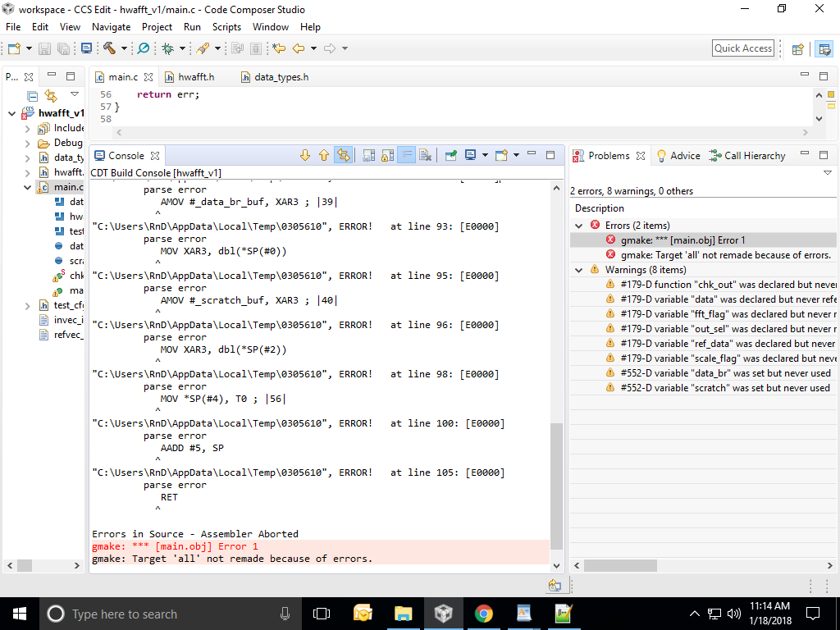The width and height of the screenshot is (840, 630).
Task: Open Chrome from the taskbar
Action: (x=483, y=613)
